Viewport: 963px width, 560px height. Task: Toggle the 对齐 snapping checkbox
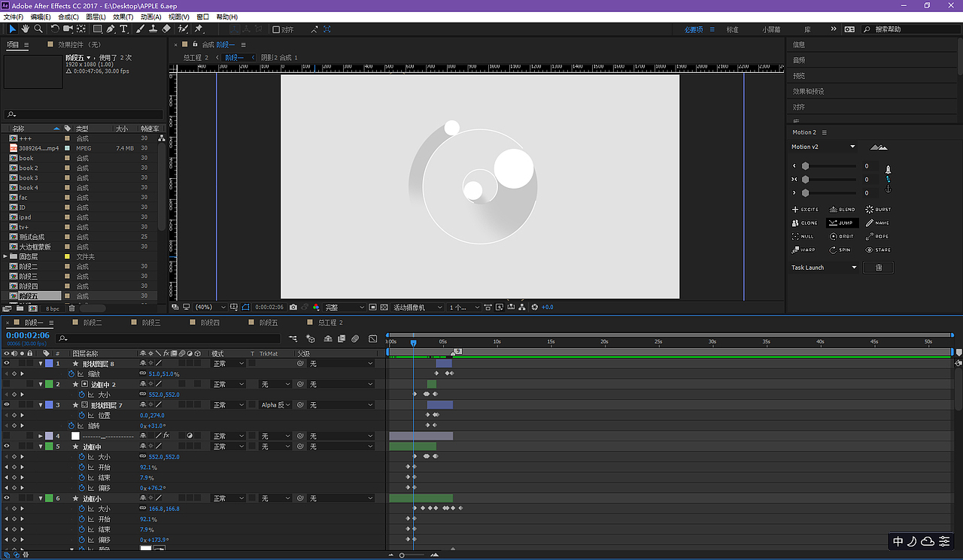tap(276, 29)
